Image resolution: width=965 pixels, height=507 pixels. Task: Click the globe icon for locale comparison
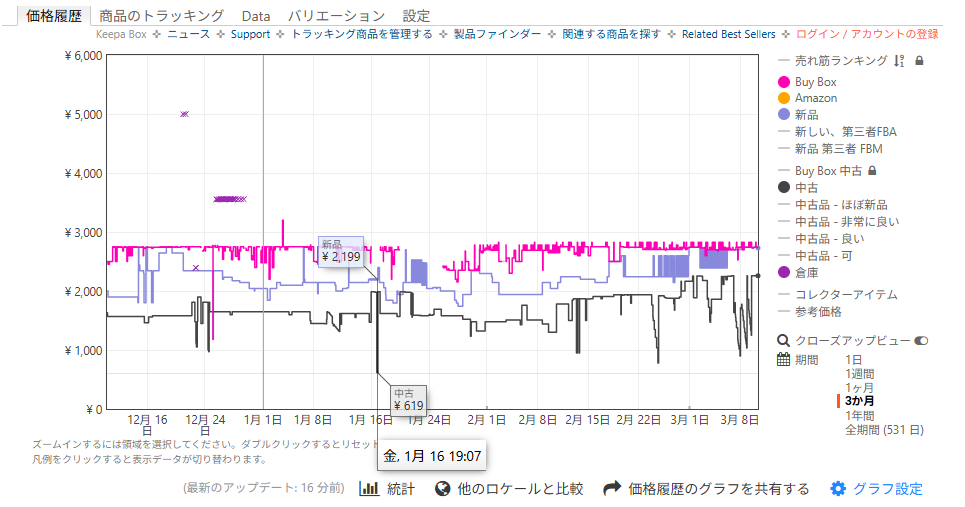pyautogui.click(x=442, y=489)
